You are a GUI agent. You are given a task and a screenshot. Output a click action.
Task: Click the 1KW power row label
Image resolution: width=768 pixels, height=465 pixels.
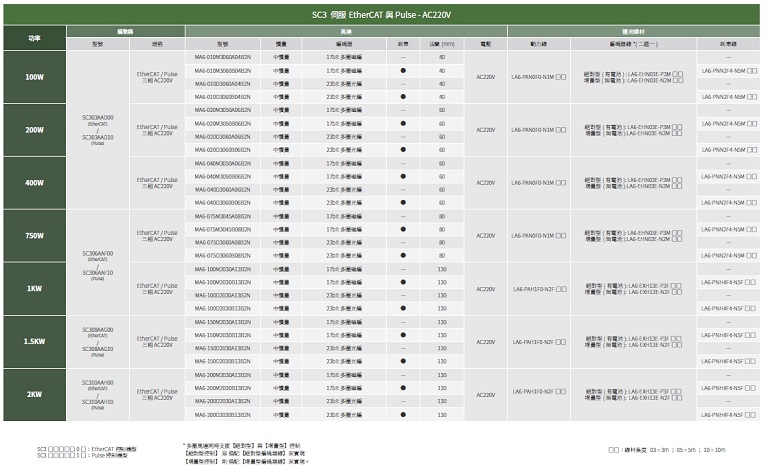(x=34, y=289)
